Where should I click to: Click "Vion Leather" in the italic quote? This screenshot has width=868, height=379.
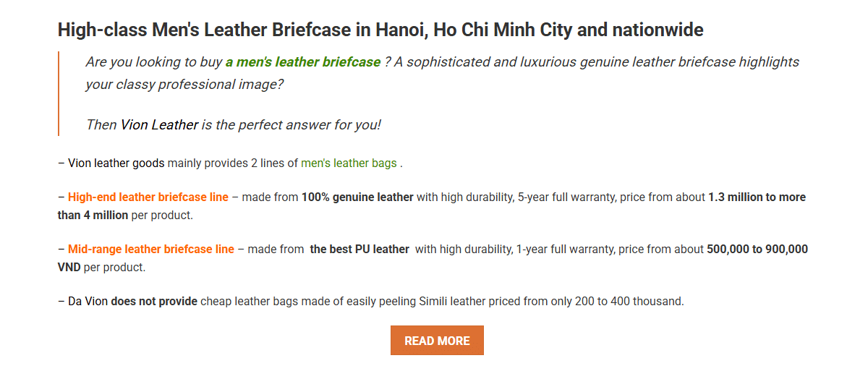159,124
